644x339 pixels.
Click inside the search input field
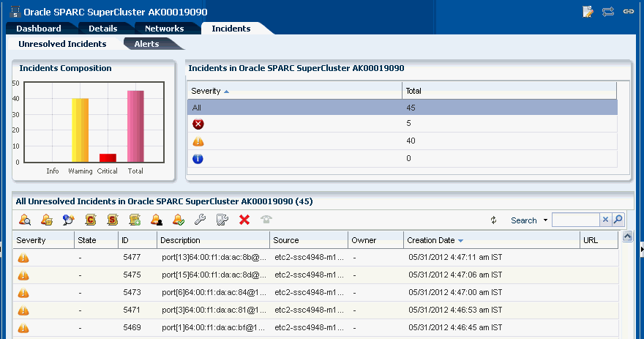click(575, 220)
